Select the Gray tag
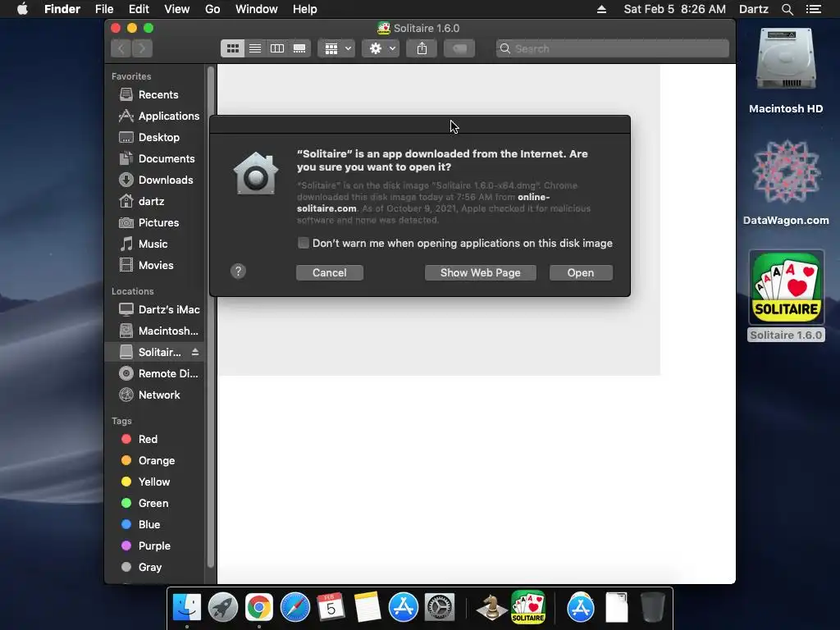Image resolution: width=840 pixels, height=630 pixels. click(x=155, y=568)
